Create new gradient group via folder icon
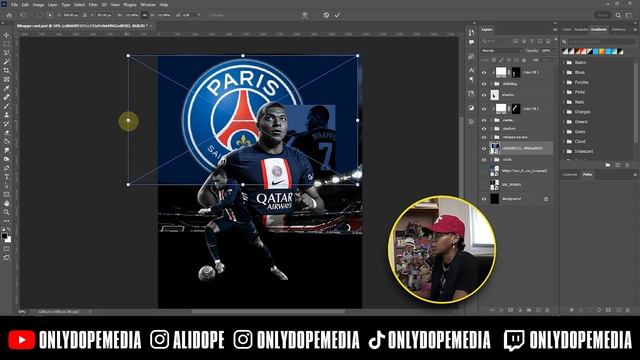The image size is (640, 360). point(608,165)
